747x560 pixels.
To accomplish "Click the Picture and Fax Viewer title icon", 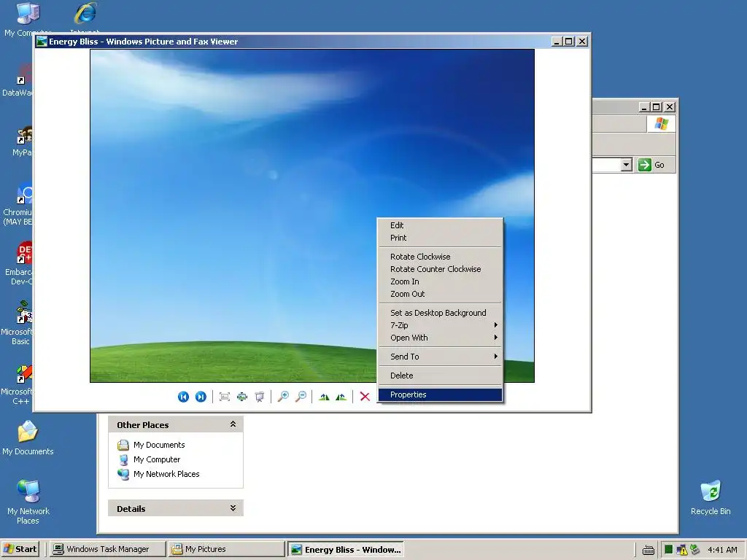I will [42, 42].
